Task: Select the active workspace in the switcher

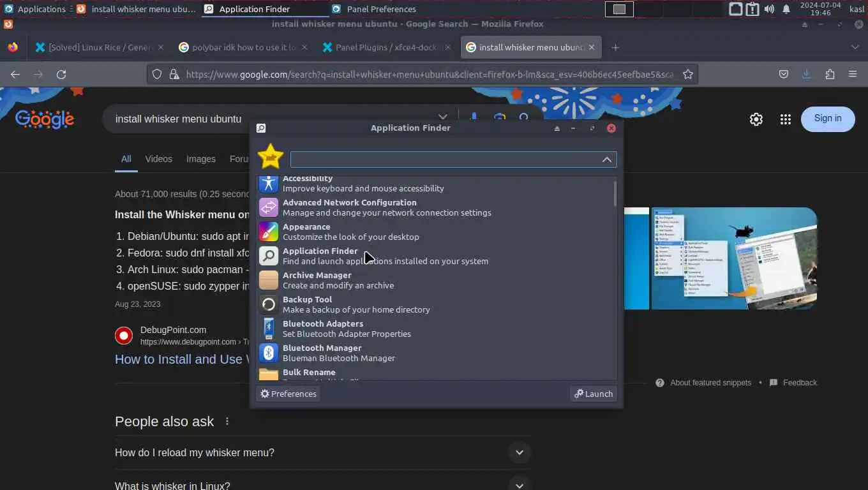Action: [619, 9]
